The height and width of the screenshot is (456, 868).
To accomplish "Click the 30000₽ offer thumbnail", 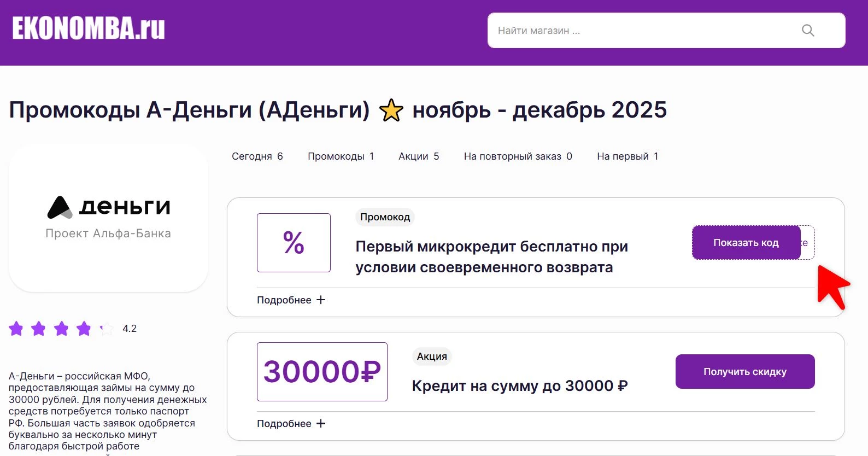I will 322,372.
